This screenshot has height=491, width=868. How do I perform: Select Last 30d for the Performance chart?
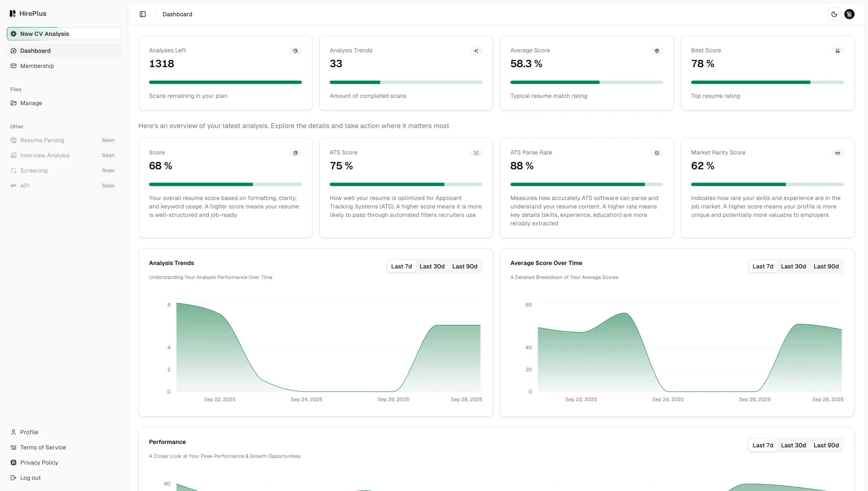click(x=793, y=445)
